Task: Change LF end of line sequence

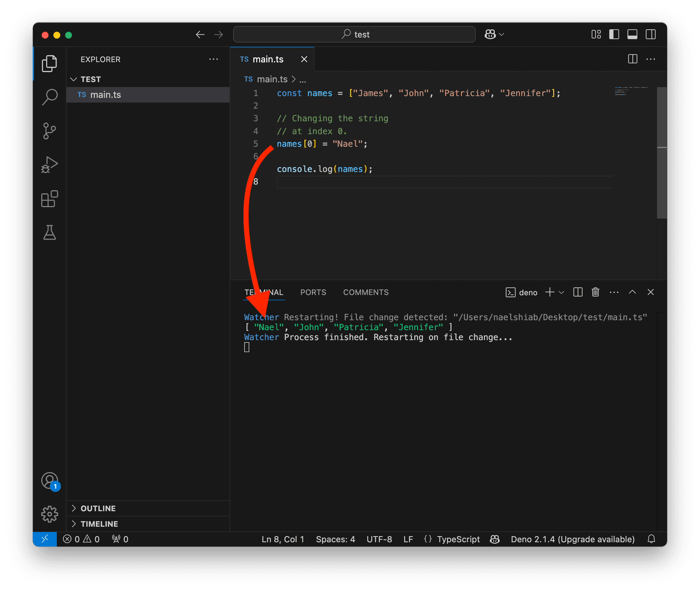Action: (408, 539)
